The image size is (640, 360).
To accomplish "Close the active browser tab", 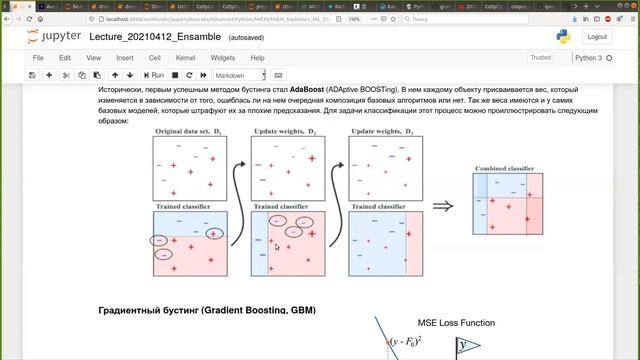I will coord(29,7).
